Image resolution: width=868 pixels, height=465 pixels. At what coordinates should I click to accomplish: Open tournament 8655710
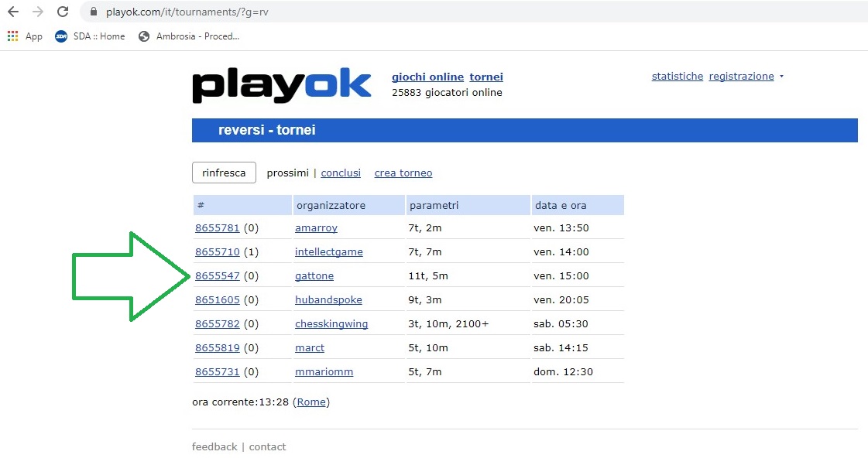click(217, 251)
